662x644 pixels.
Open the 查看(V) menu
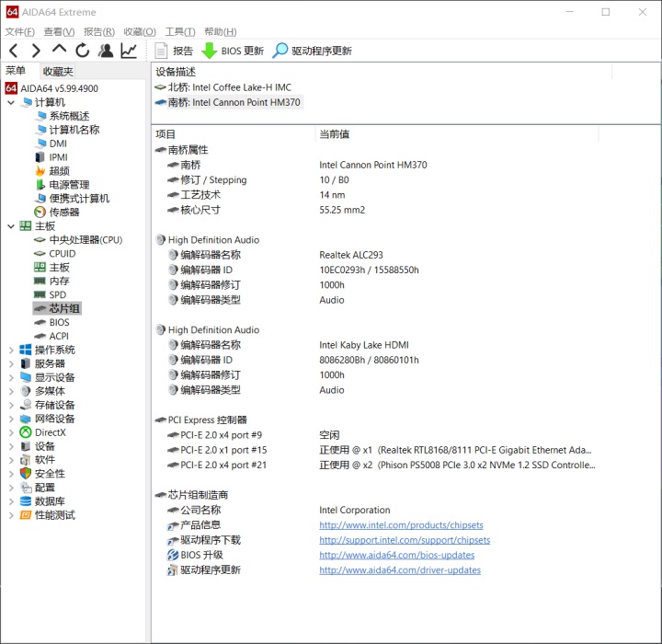pyautogui.click(x=59, y=31)
